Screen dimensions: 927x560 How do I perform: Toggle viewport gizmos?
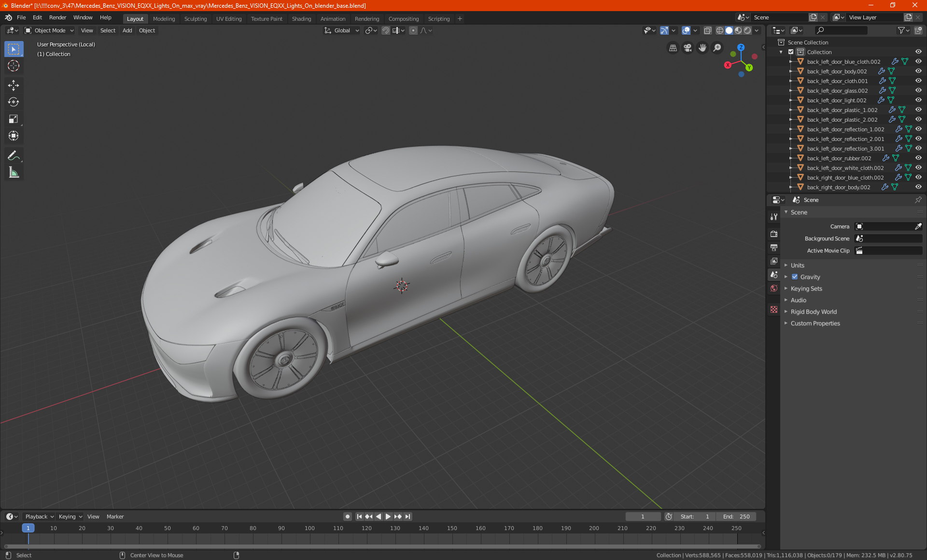pos(664,30)
